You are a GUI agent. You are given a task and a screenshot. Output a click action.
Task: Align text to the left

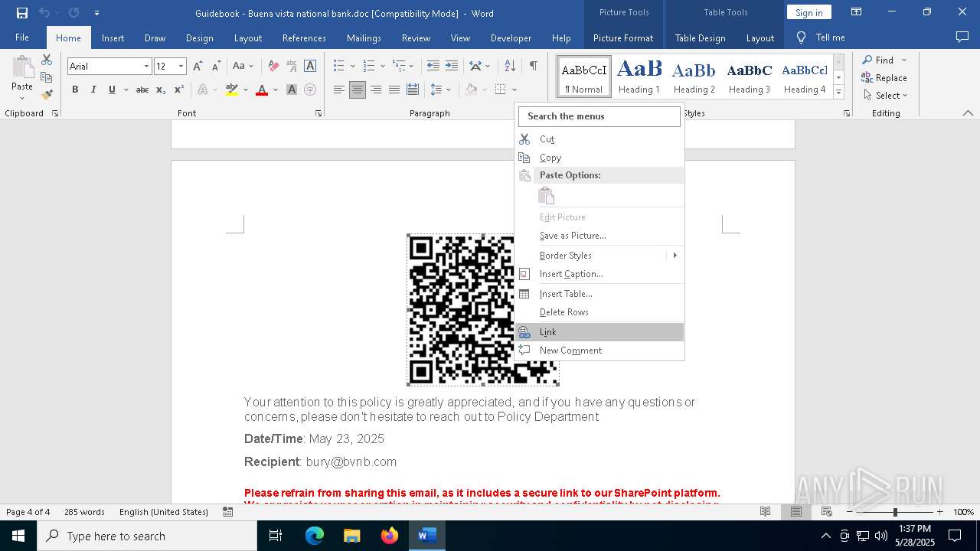339,90
